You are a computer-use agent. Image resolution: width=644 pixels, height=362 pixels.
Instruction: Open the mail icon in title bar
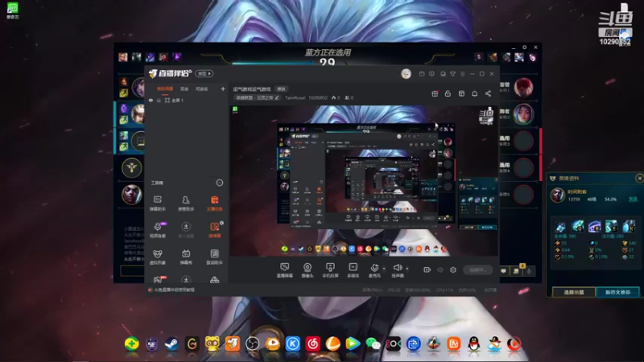click(x=422, y=74)
